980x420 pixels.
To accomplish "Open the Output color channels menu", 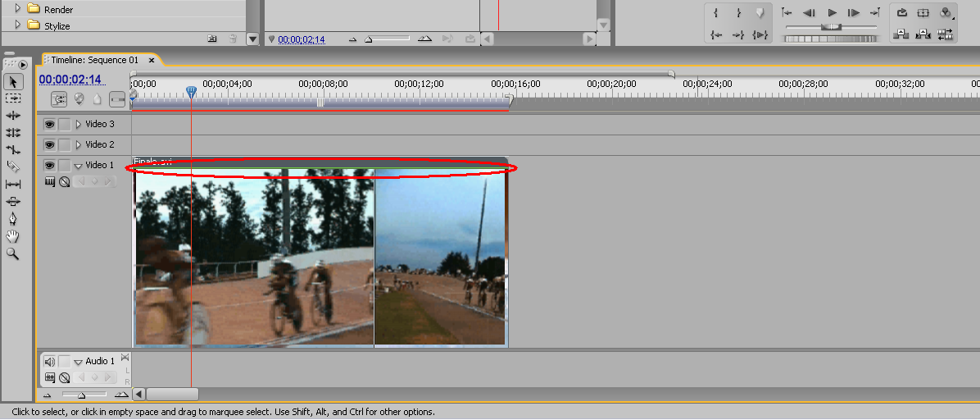I will click(946, 12).
